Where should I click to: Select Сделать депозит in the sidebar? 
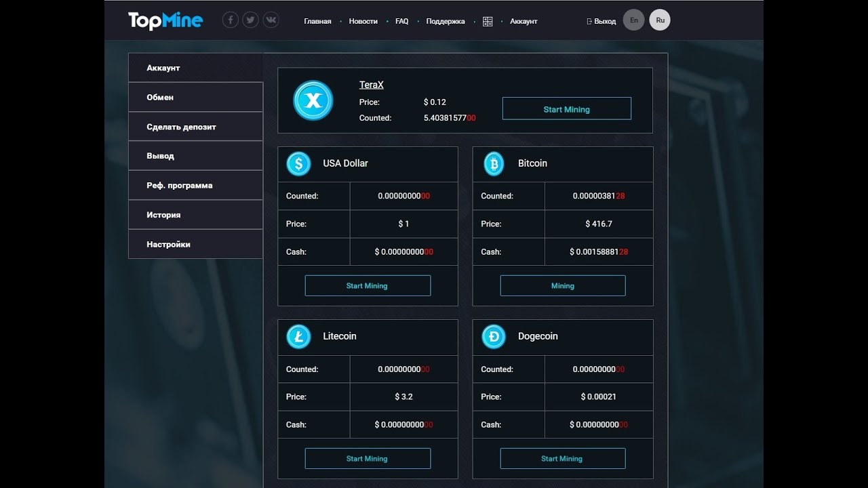pos(195,127)
